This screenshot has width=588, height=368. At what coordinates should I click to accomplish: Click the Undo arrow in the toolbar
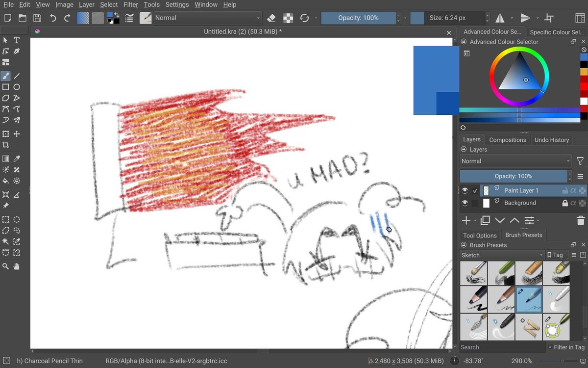(53, 18)
